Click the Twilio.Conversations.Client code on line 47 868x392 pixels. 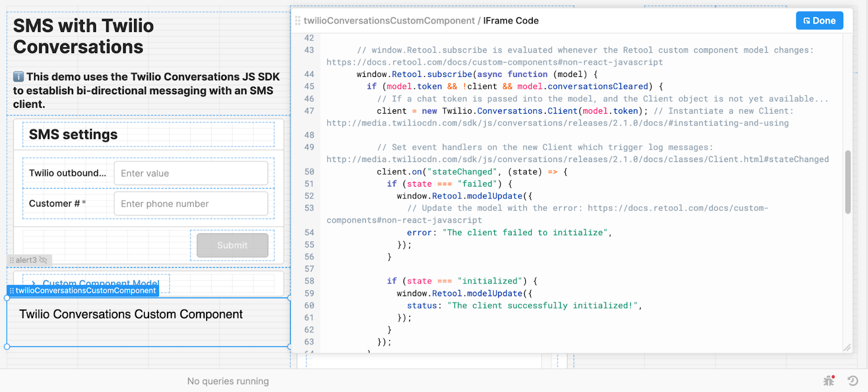[x=510, y=111]
